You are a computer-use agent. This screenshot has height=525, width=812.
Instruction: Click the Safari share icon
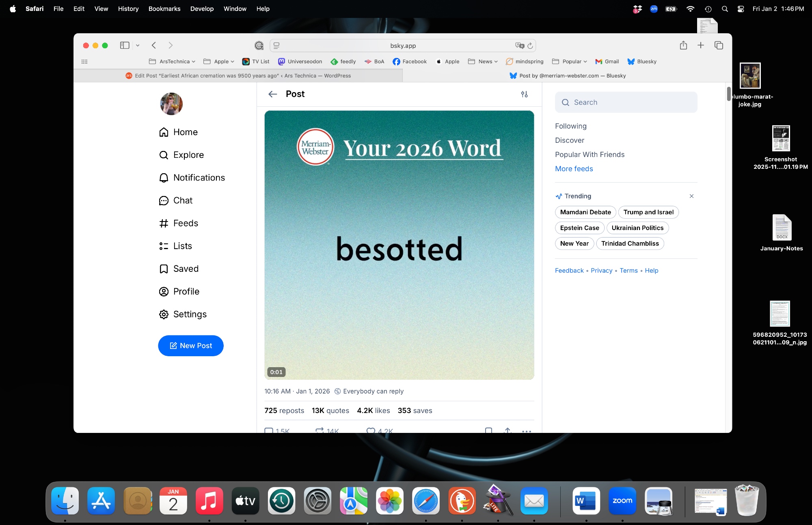(683, 45)
